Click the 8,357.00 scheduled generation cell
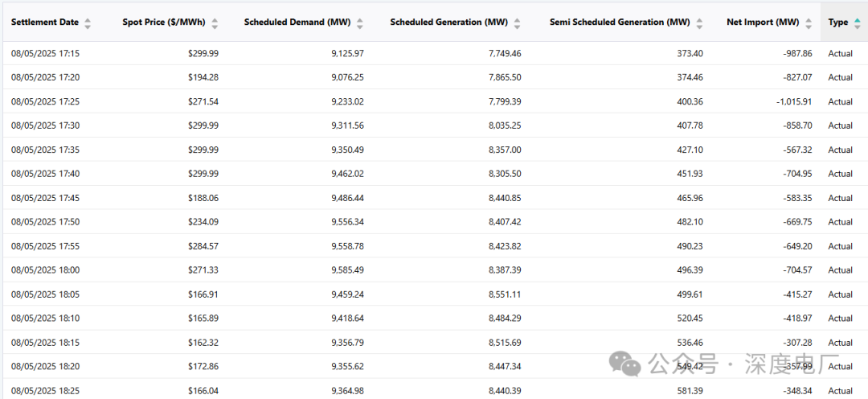This screenshot has height=399, width=868. 504,150
